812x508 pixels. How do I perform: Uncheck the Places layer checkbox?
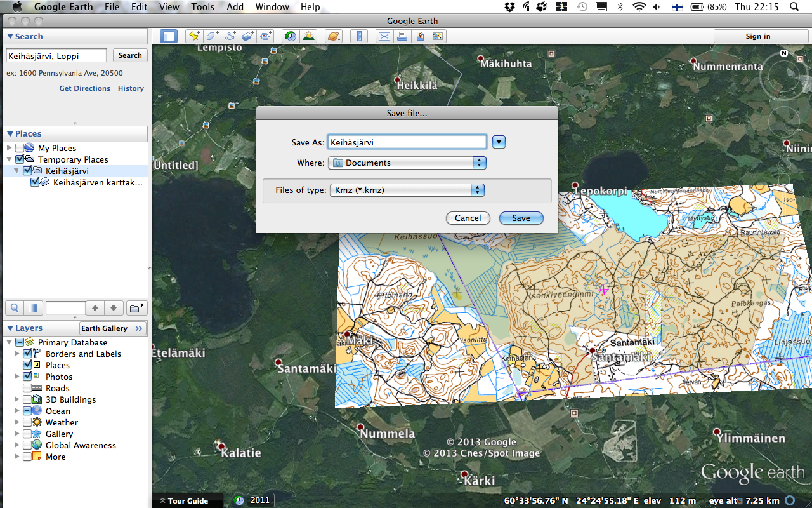pos(27,365)
